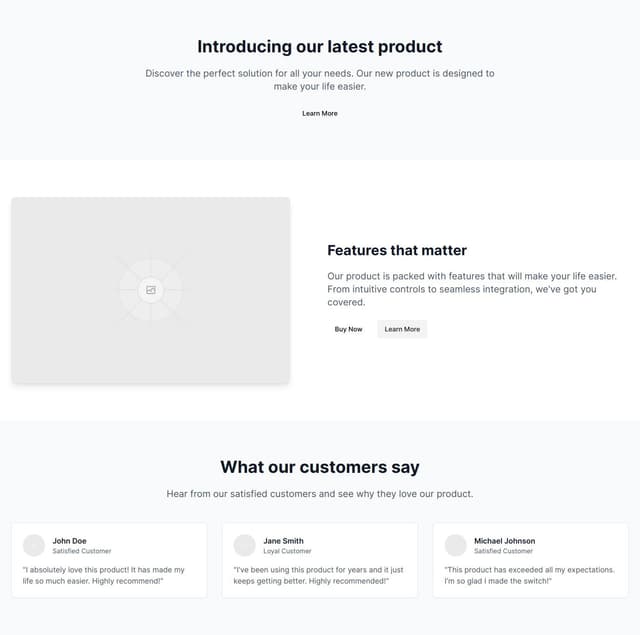640x635 pixels.
Task: Select the Jane Smith name text
Action: pos(283,541)
